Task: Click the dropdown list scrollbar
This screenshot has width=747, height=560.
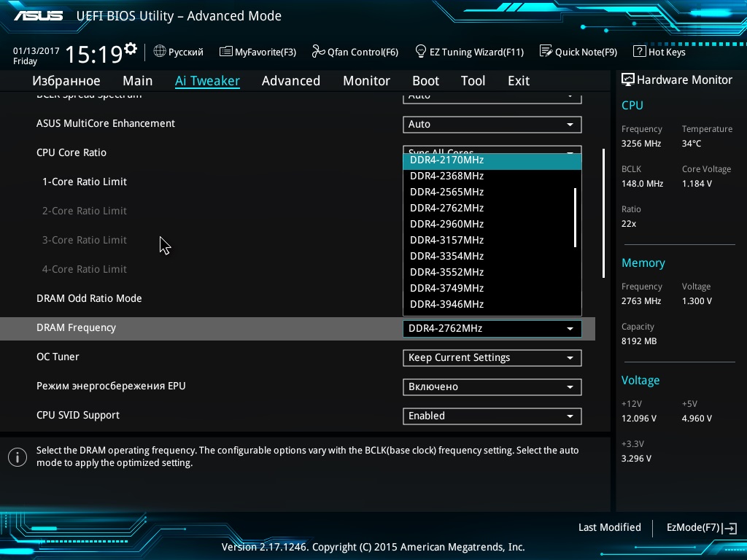Action: pyautogui.click(x=576, y=217)
